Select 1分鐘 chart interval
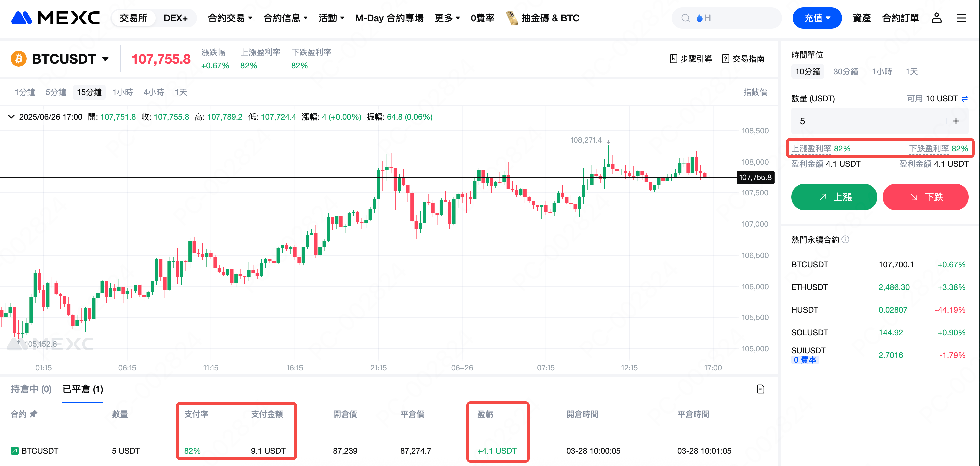This screenshot has width=980, height=466. (25, 92)
